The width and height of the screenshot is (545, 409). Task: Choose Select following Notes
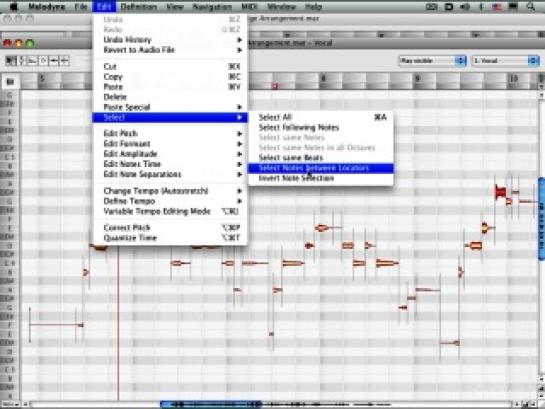(321, 128)
